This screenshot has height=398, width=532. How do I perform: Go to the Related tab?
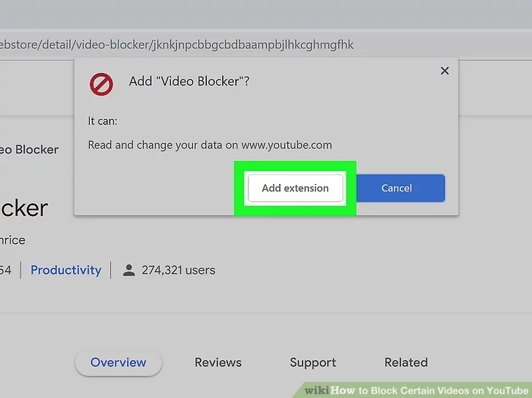pyautogui.click(x=406, y=362)
